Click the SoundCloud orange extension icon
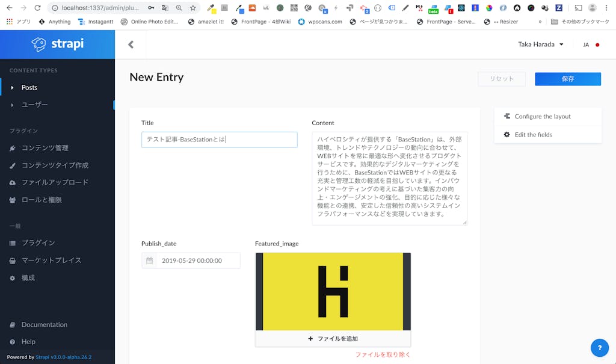 252,8
